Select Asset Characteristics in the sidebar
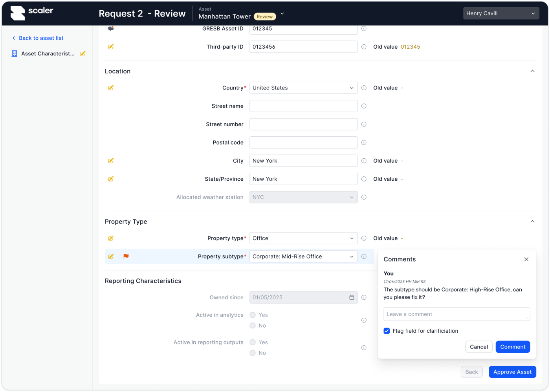This screenshot has width=550, height=392. pyautogui.click(x=48, y=54)
